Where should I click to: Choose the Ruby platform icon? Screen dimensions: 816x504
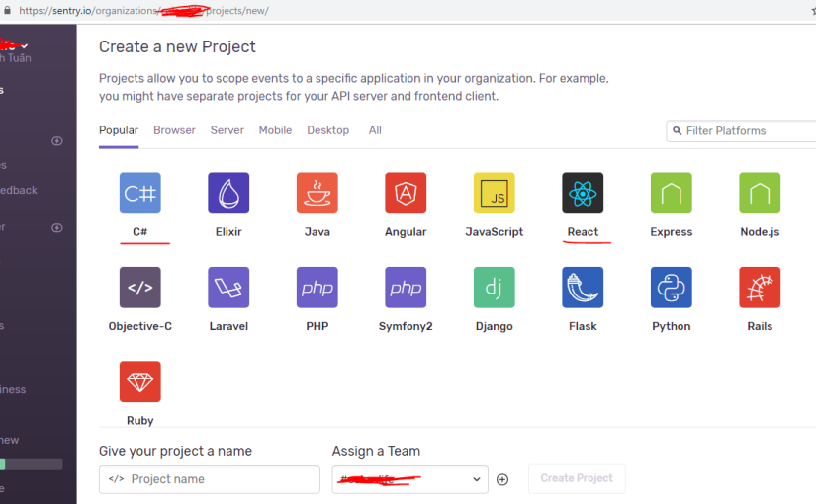[x=140, y=381]
